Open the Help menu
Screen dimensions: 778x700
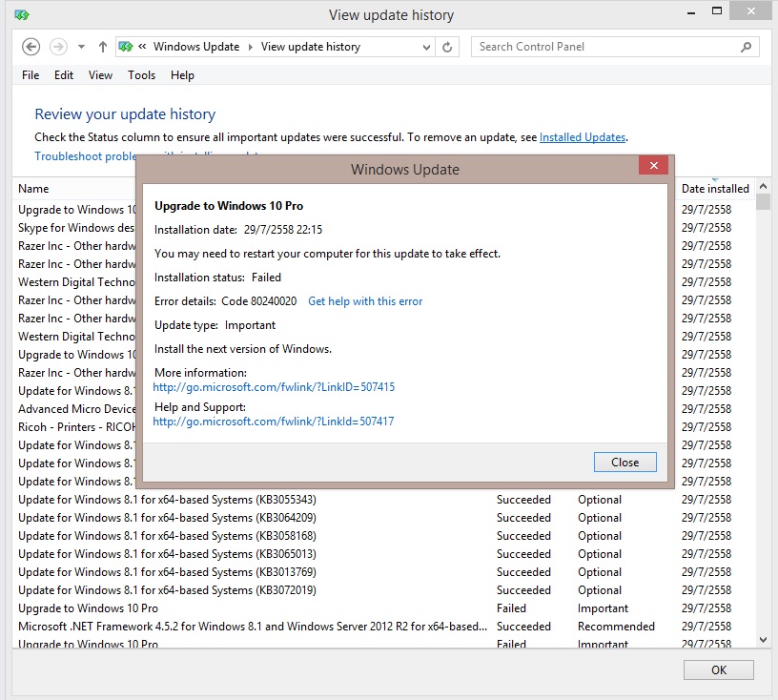tap(182, 75)
